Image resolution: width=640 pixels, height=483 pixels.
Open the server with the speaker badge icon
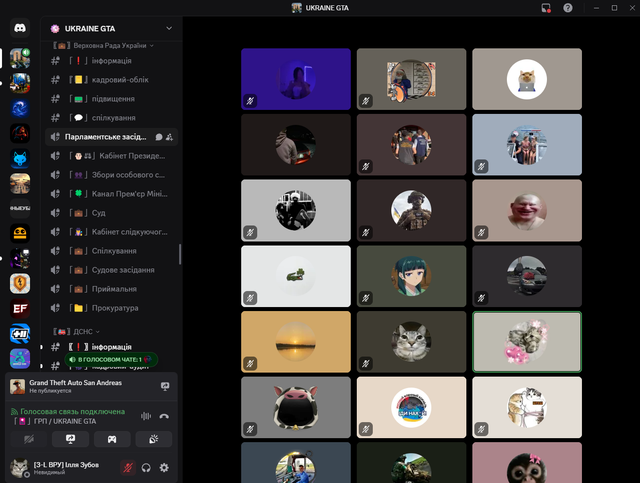coord(20,58)
